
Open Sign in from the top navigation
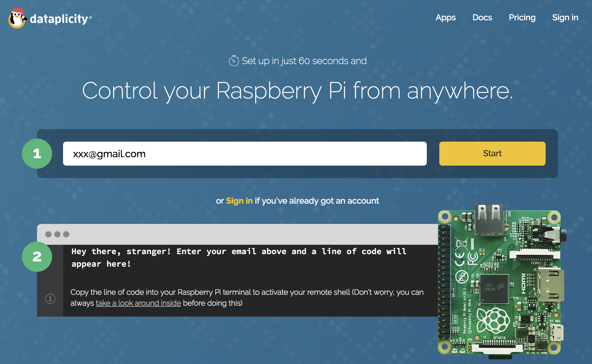[x=565, y=17]
